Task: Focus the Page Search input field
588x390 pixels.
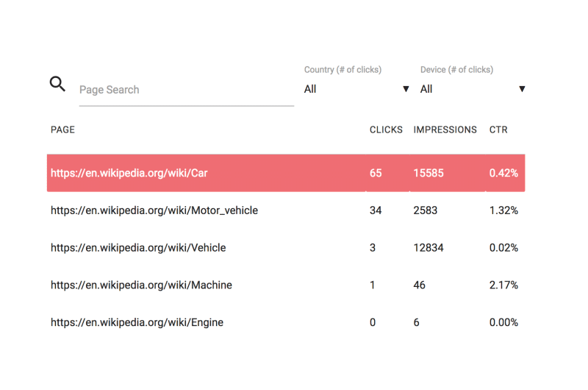Action: [187, 90]
